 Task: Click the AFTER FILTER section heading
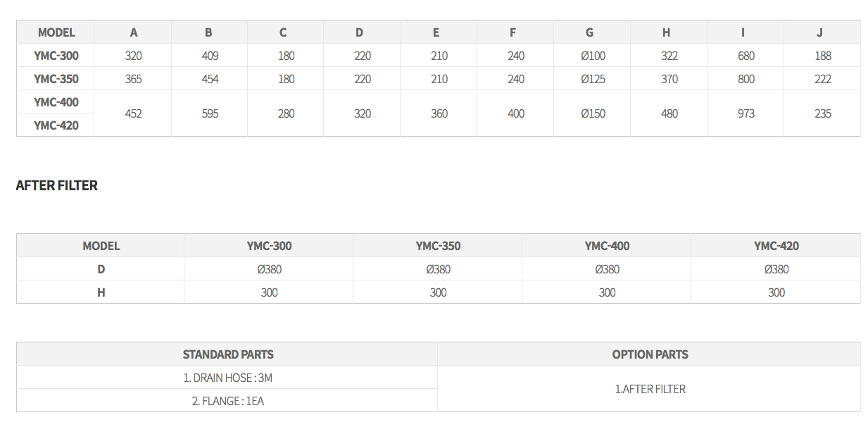[x=57, y=185]
